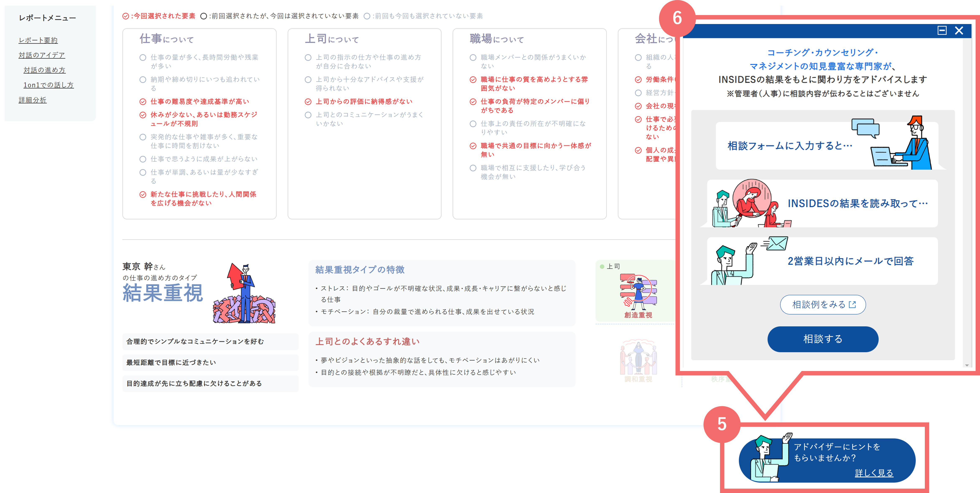
Task: Select 職場メンバーとの関係がうまくいかない option
Action: click(x=528, y=61)
